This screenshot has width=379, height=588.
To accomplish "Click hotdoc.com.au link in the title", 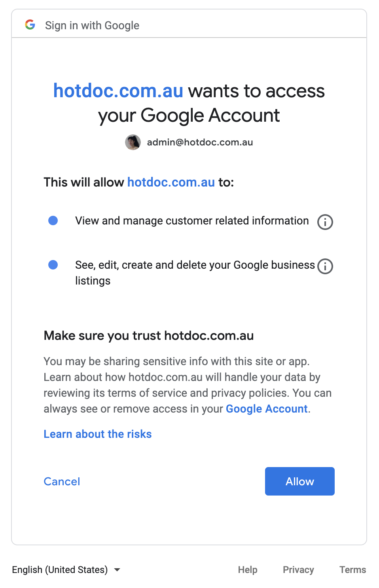I will 118,91.
